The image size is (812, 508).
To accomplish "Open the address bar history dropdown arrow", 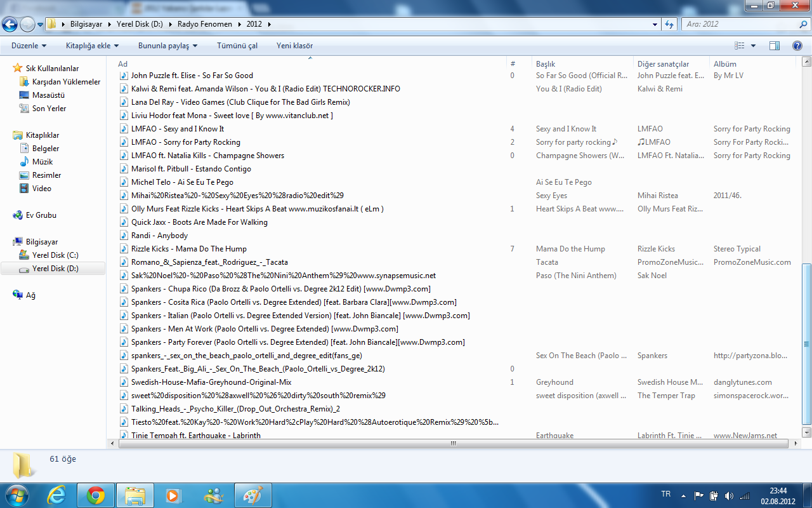I will [x=655, y=24].
